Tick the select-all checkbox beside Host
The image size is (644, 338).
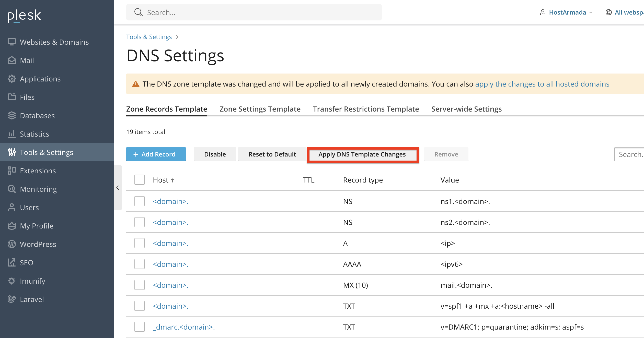coord(140,180)
